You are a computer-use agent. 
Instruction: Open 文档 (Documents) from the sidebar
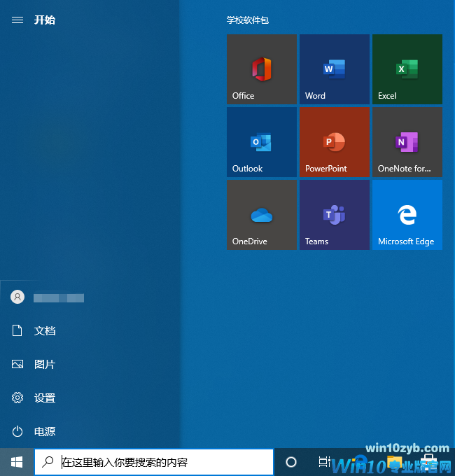(x=44, y=331)
